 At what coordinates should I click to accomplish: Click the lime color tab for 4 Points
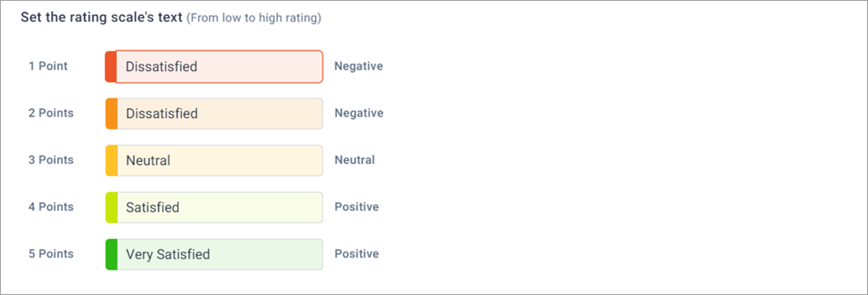click(x=111, y=208)
